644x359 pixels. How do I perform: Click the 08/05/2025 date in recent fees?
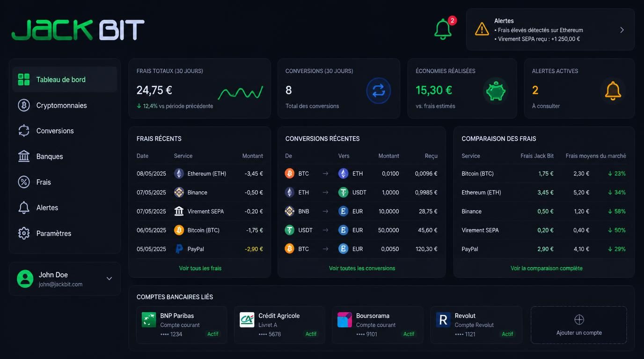click(151, 173)
